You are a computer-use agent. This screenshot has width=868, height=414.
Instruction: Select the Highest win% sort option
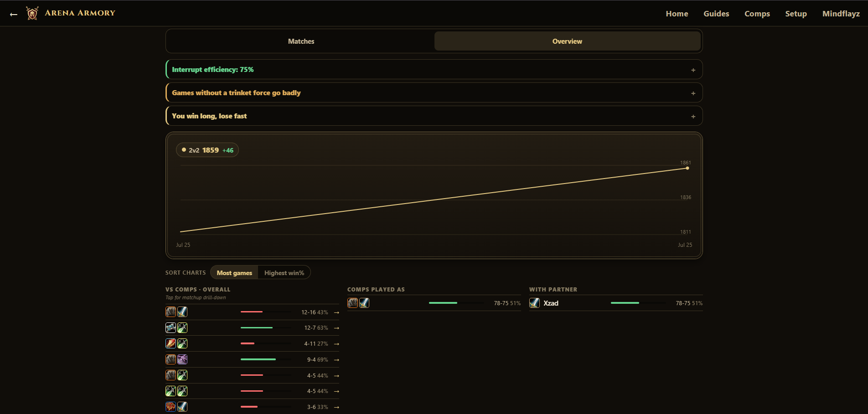click(x=284, y=273)
